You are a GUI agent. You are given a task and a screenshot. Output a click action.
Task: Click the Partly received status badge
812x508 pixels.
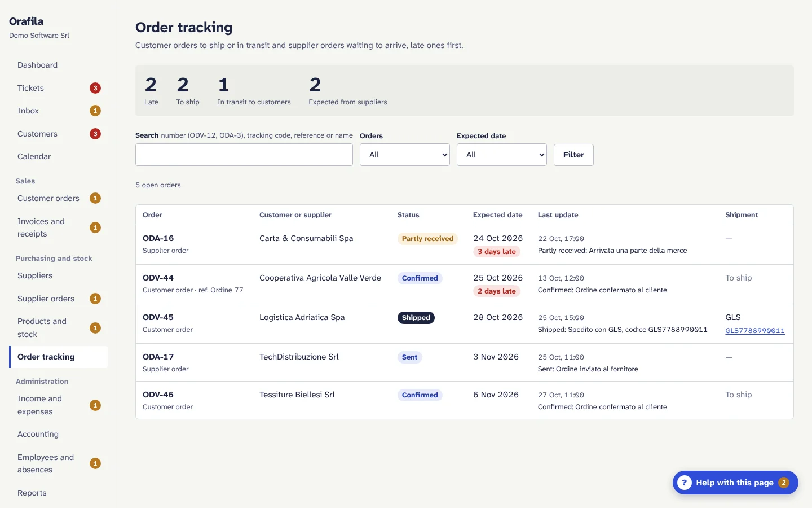(x=427, y=239)
